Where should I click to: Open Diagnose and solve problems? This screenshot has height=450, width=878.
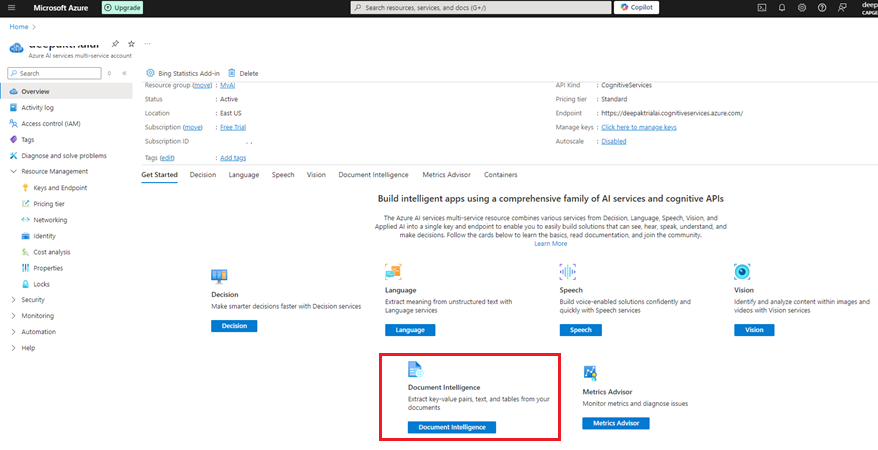tap(64, 156)
